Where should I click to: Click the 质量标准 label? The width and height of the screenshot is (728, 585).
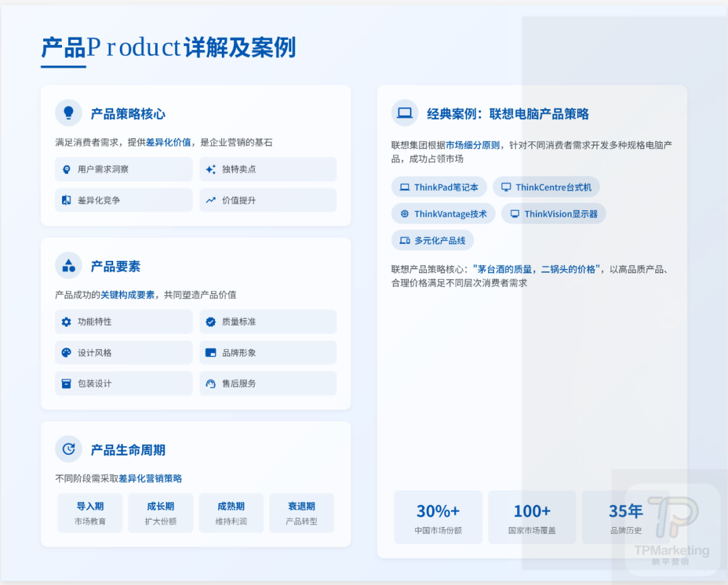point(239,321)
